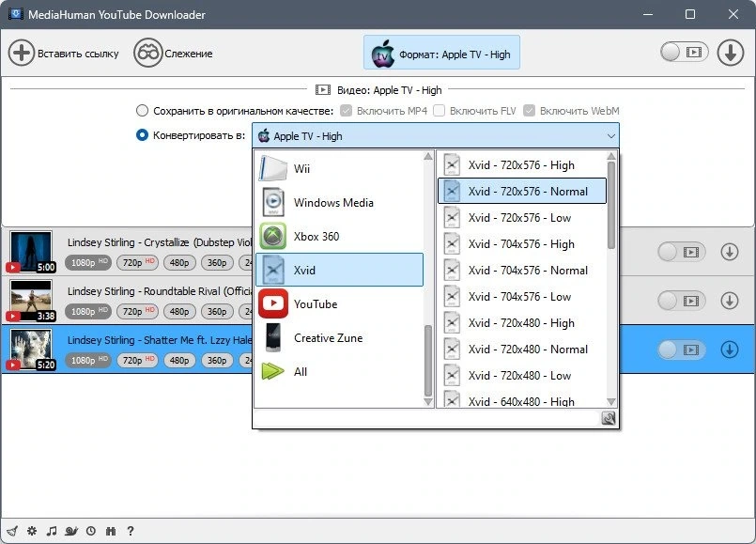Click the snail speed limit icon
Screen dimensions: 756x544
coord(71,531)
